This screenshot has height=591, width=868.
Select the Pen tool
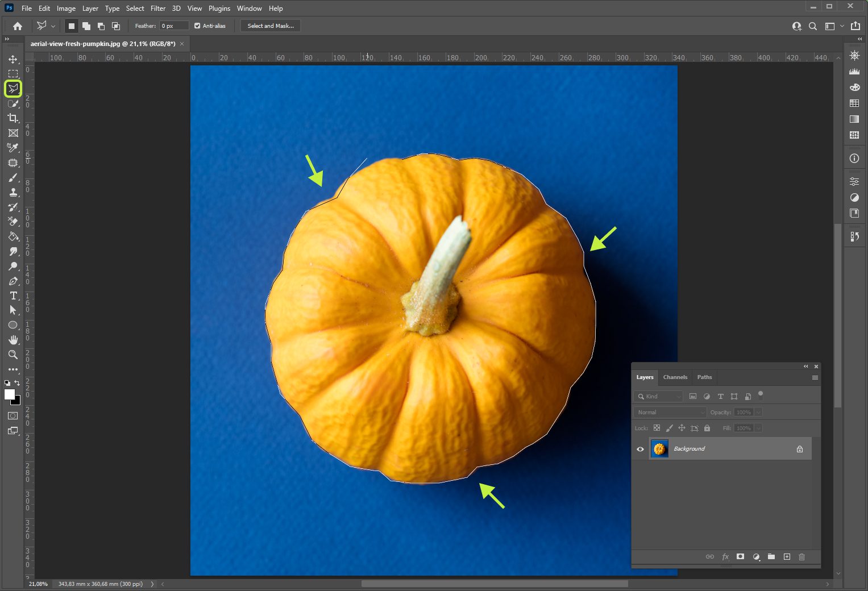[x=13, y=281]
